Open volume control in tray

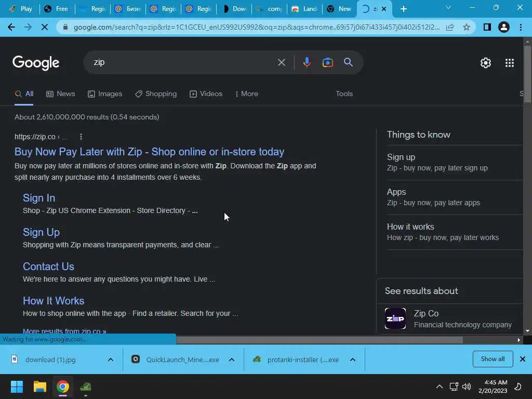(x=467, y=387)
